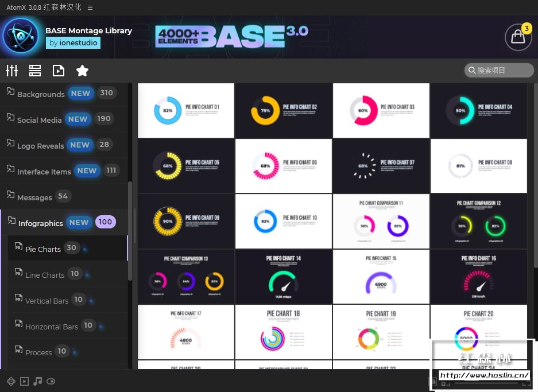Collapse the Infographics category
The width and height of the screenshot is (538, 392).
64,222
